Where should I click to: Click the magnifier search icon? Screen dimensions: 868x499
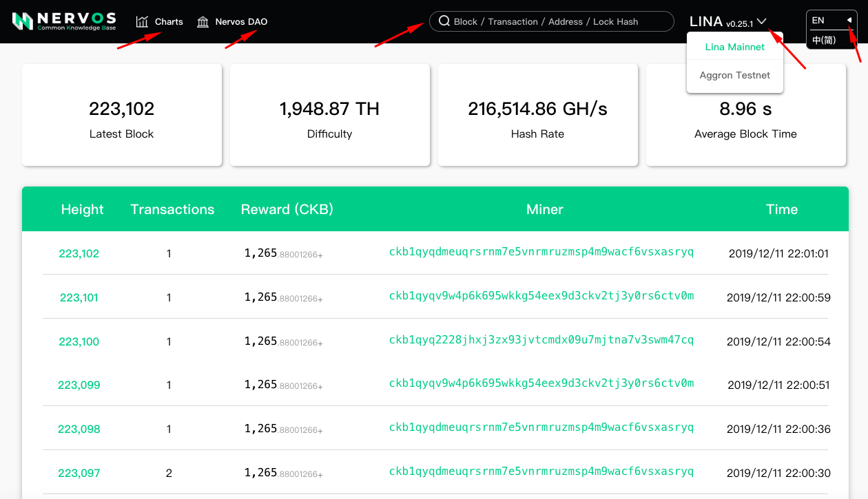pos(444,21)
